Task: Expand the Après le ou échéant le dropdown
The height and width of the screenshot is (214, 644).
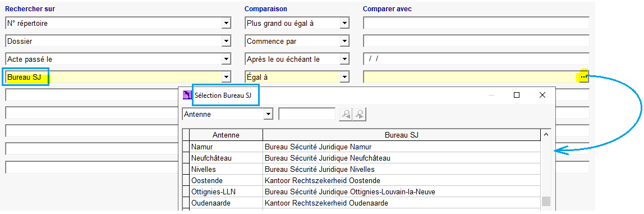Action: point(344,59)
